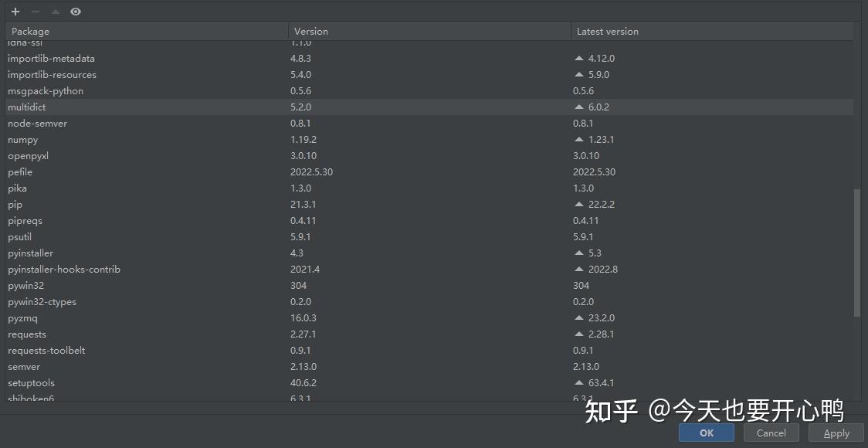Screen dimensions: 868x448
Task: Click the plus icon to install a package
Action: tap(14, 11)
